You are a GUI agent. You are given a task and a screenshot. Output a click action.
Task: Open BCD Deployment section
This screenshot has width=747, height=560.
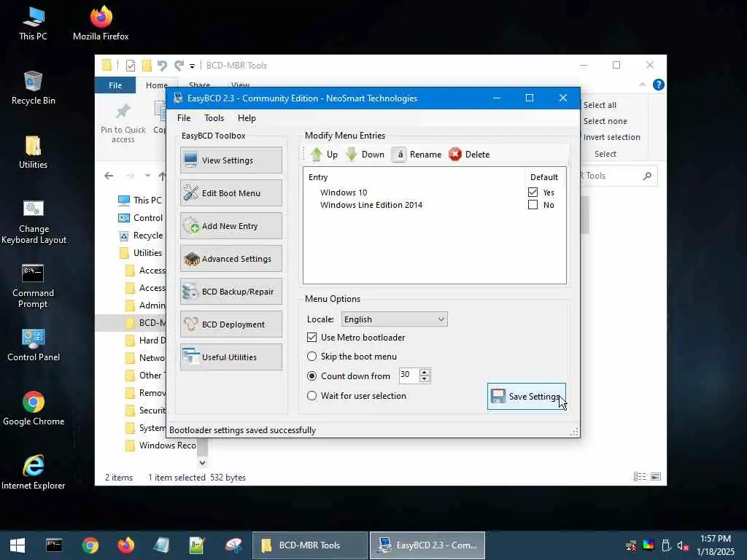(231, 324)
